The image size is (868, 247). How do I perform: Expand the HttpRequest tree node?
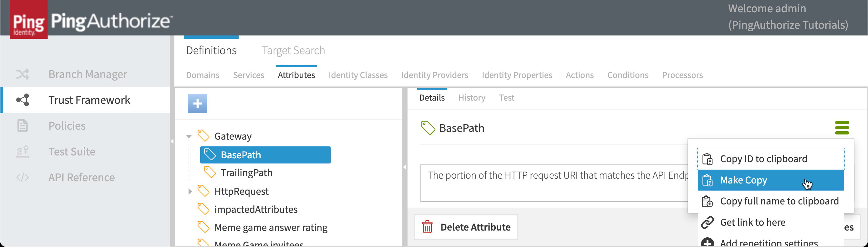coord(190,192)
